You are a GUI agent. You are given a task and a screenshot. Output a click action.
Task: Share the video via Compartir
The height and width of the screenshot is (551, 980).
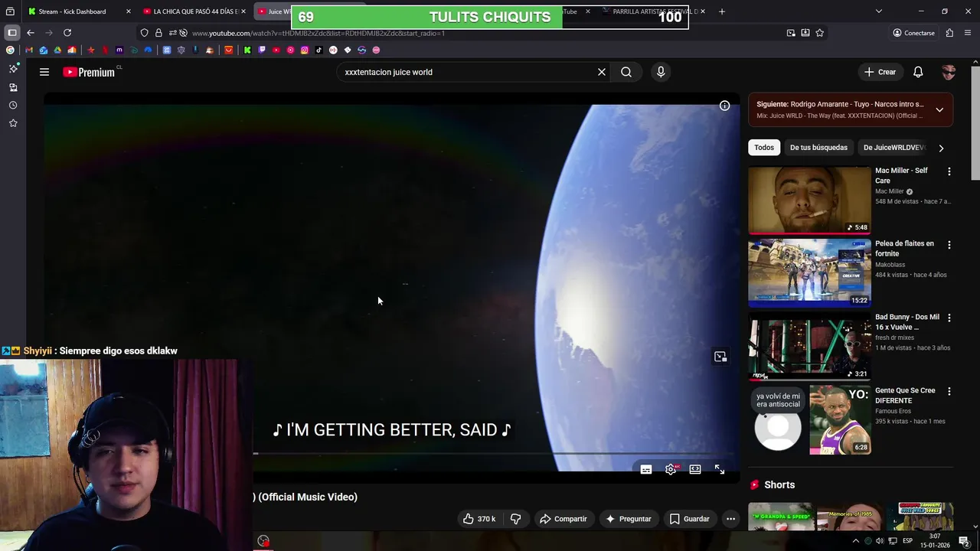click(x=563, y=519)
